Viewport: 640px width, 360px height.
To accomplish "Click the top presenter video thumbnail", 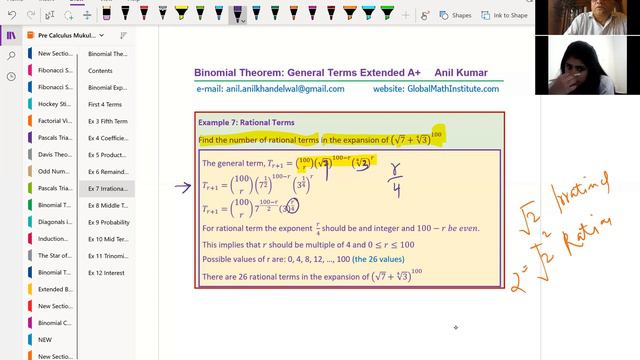I will 587,17.
